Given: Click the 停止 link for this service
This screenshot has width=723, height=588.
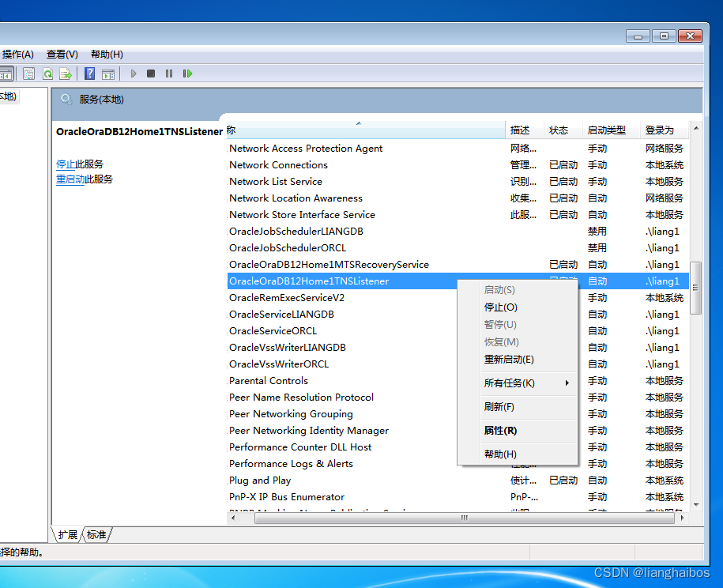Looking at the screenshot, I should (66, 164).
